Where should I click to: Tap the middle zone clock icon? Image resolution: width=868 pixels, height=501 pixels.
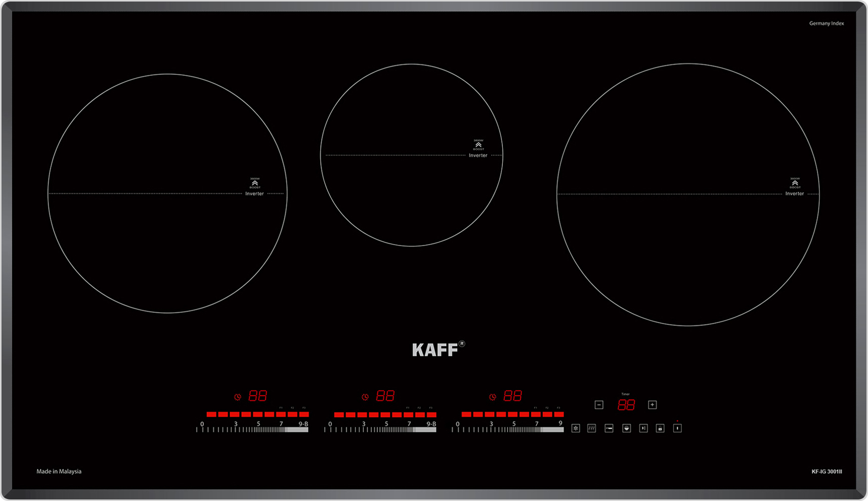[x=365, y=397]
